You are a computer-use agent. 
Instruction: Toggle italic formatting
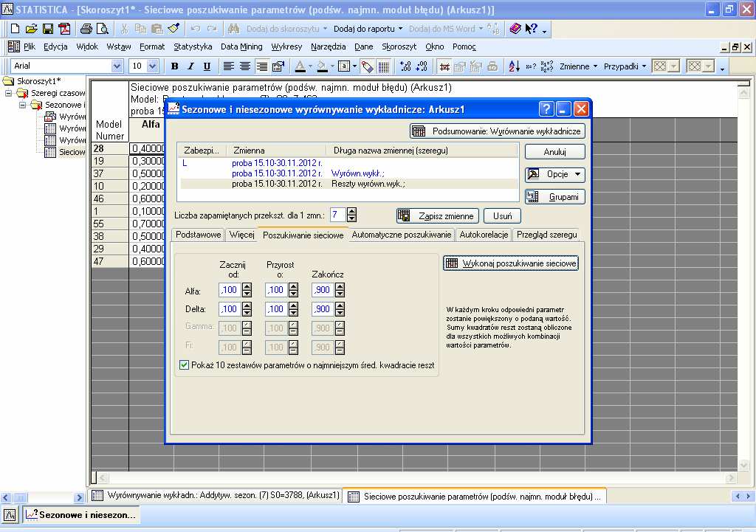point(191,66)
